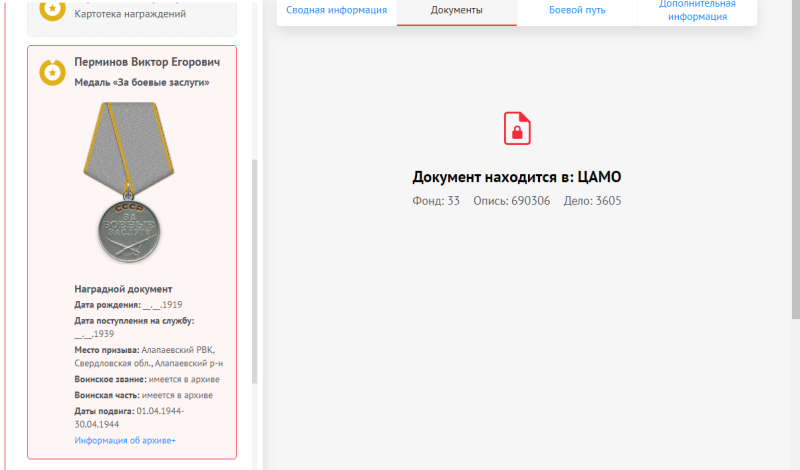
Task: Click the Дата рождения 1919 line
Action: point(128,305)
